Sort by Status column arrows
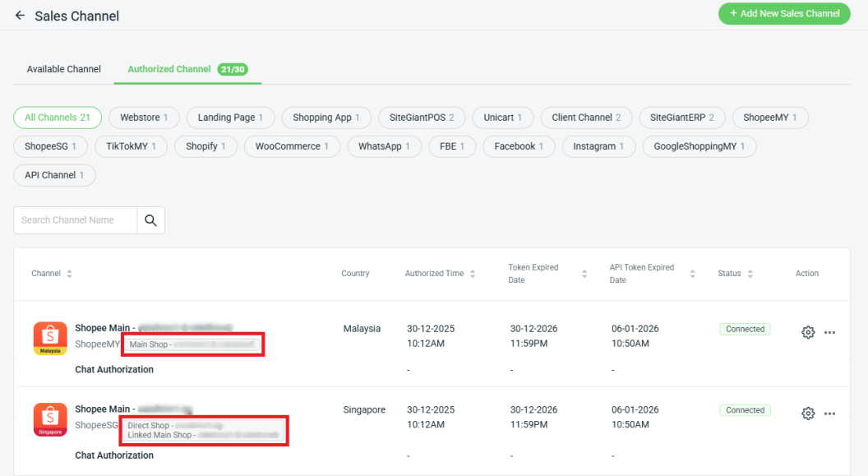Screen dimensions: 868x476 point(750,274)
